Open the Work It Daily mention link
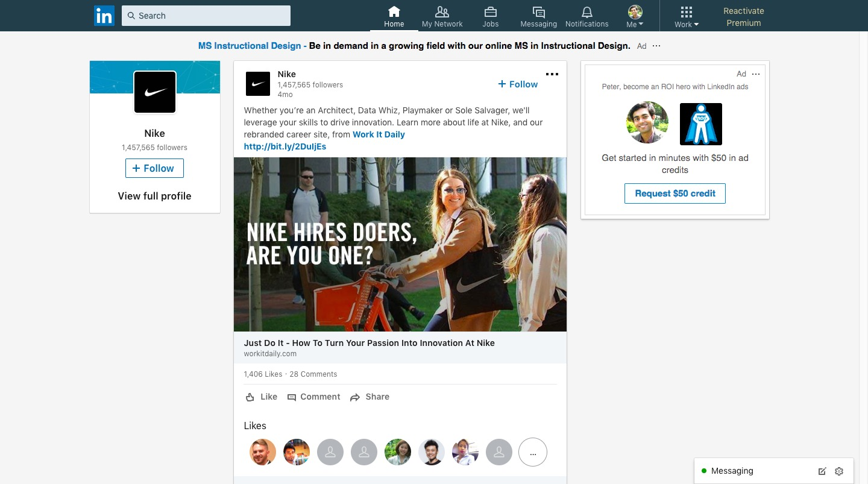 click(379, 134)
